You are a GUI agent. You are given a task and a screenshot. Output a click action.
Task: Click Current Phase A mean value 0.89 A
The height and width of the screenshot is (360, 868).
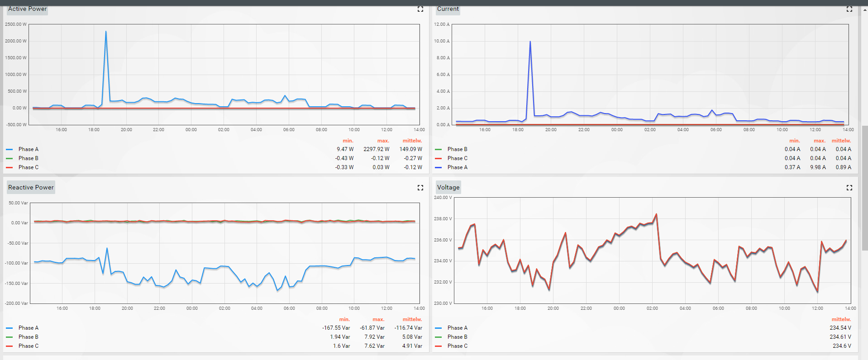click(x=844, y=167)
